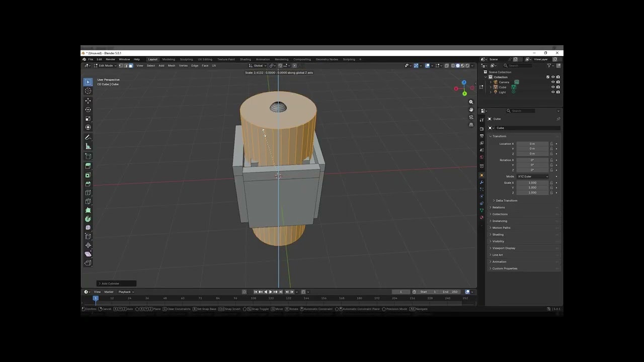Hide the Light in viewport via eye
The image size is (644, 362).
pos(553,92)
